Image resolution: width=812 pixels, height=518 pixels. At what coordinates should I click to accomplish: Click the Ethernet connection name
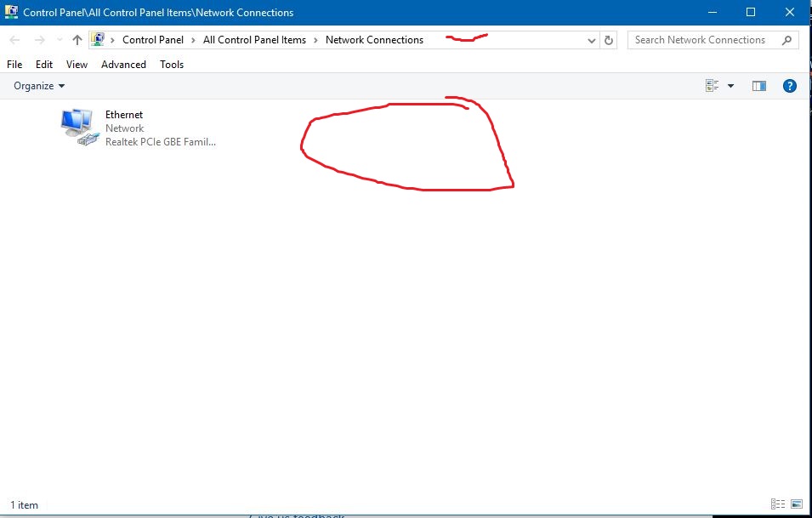tap(124, 115)
